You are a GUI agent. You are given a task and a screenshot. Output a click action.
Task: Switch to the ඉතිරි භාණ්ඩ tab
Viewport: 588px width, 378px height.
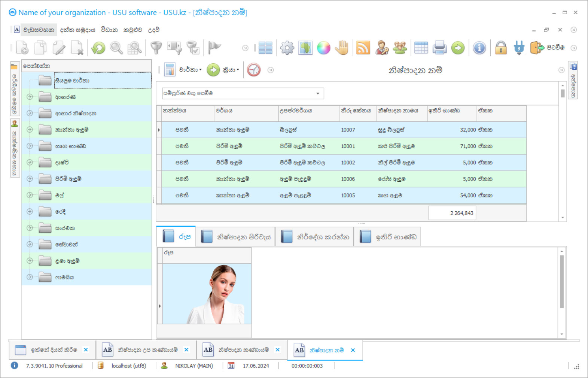pos(388,237)
